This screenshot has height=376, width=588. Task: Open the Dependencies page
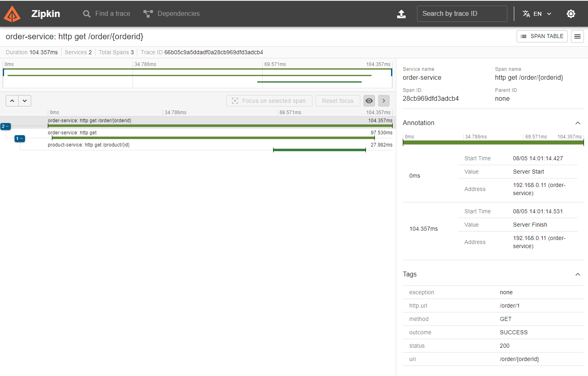coord(171,14)
